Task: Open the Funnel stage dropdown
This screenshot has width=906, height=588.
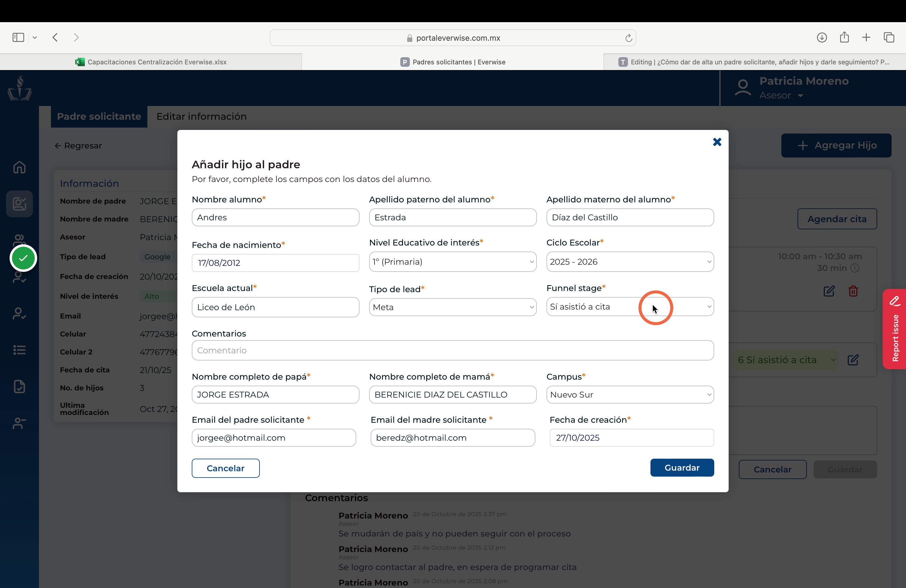Action: pos(630,307)
